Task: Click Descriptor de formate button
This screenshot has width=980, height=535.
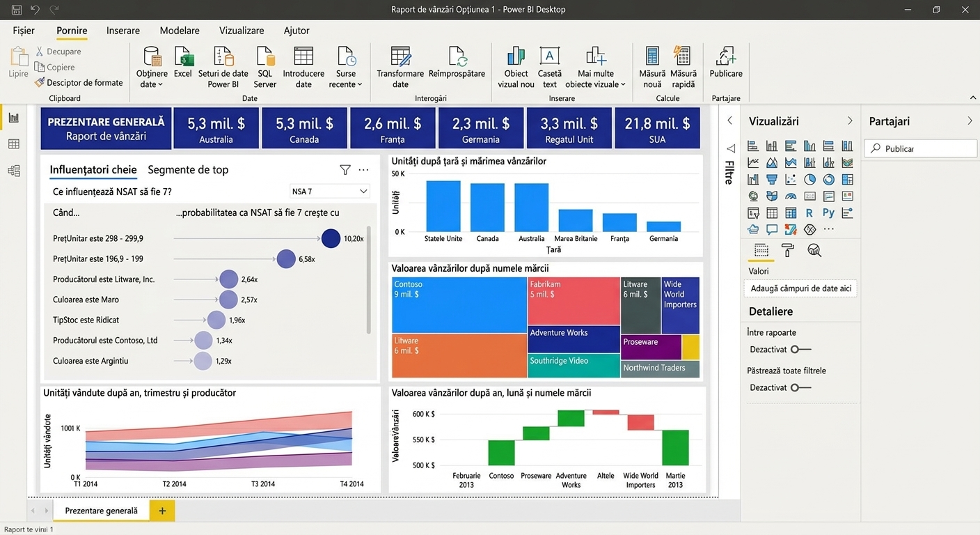Action: pos(79,82)
